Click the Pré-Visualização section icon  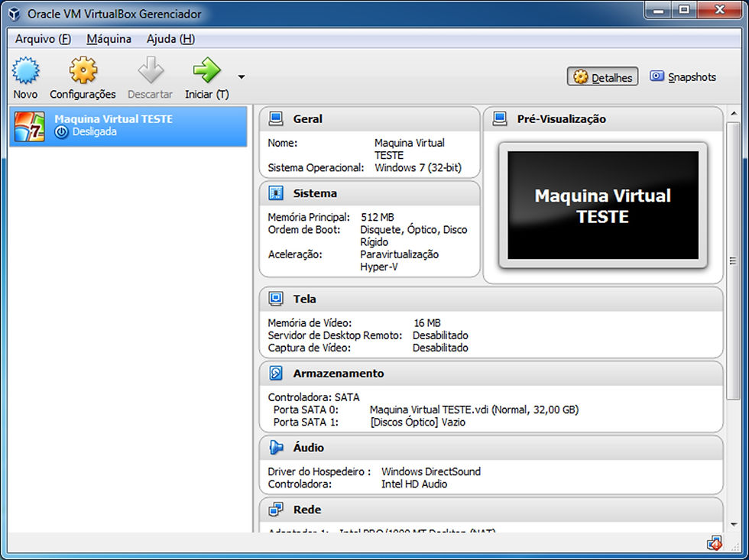[x=500, y=119]
